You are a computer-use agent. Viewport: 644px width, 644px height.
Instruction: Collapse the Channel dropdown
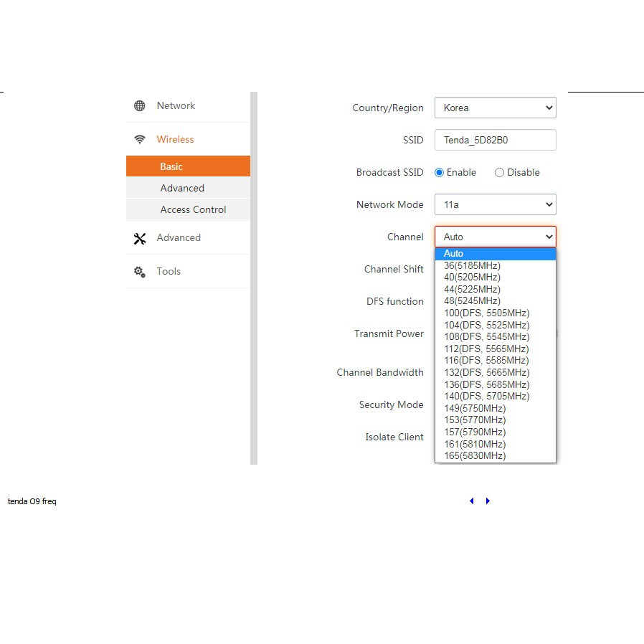click(x=495, y=237)
